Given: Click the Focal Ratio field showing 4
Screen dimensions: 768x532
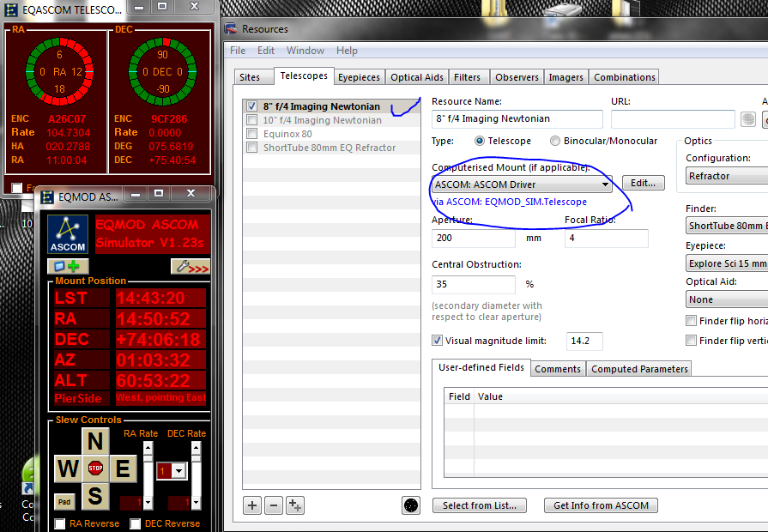Looking at the screenshot, I should [x=607, y=238].
